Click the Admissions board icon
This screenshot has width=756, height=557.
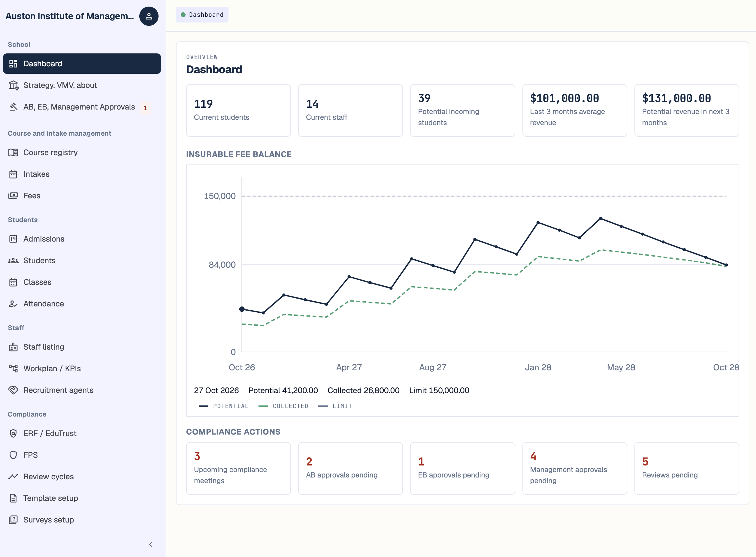pos(13,239)
